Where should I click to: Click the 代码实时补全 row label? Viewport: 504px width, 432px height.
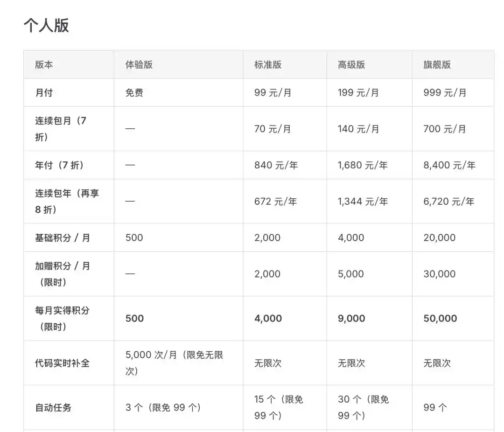pos(63,363)
